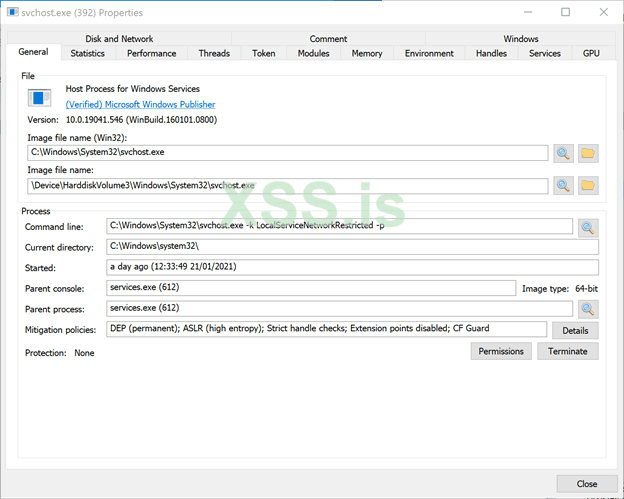Open the Comment tab
Viewport: 624px width, 499px height.
(x=328, y=39)
